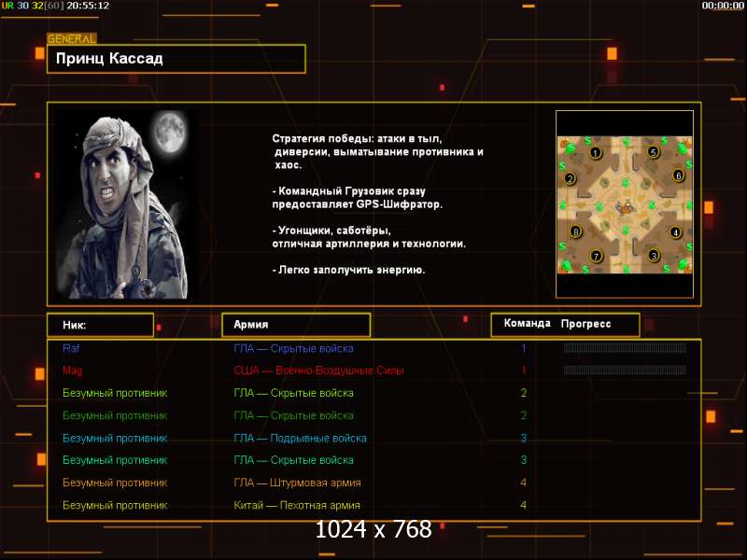Click "Легко заполучить энергию" line
Image resolution: width=747 pixels, height=560 pixels.
(x=348, y=270)
